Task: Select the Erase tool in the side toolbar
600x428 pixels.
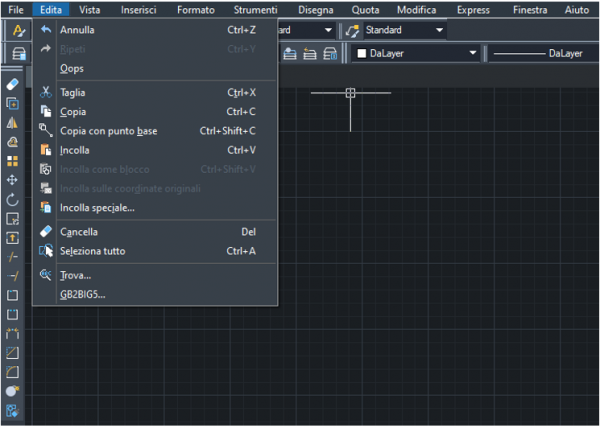Action: [12, 85]
